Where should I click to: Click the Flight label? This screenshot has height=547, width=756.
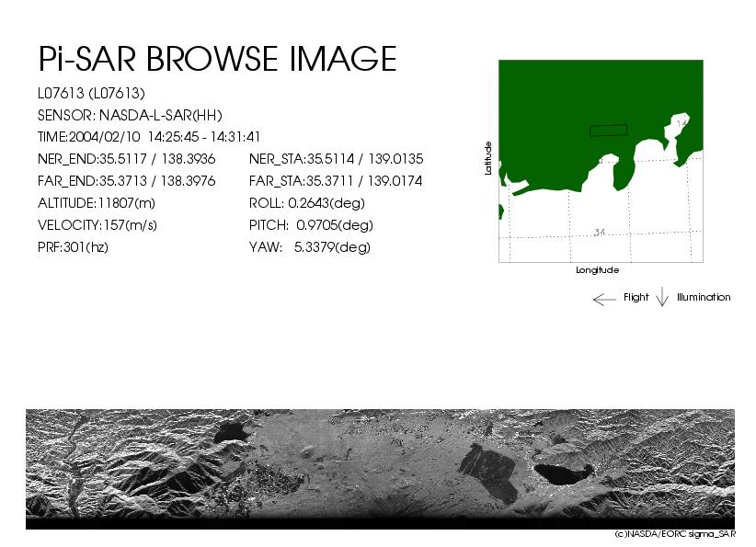point(636,297)
